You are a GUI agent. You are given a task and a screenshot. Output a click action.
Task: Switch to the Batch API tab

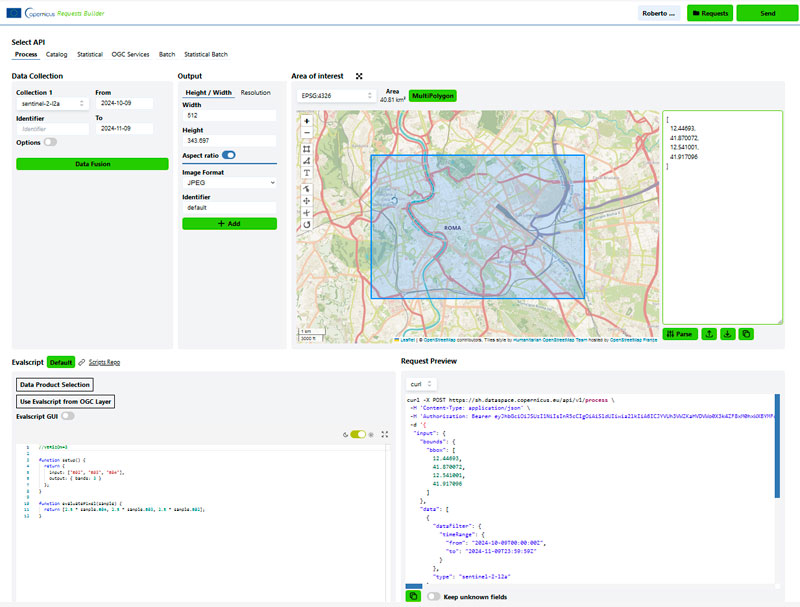point(167,55)
